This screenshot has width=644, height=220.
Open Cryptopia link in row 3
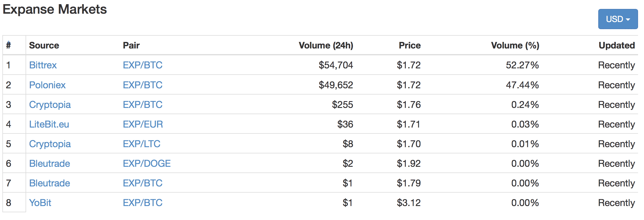click(x=50, y=105)
